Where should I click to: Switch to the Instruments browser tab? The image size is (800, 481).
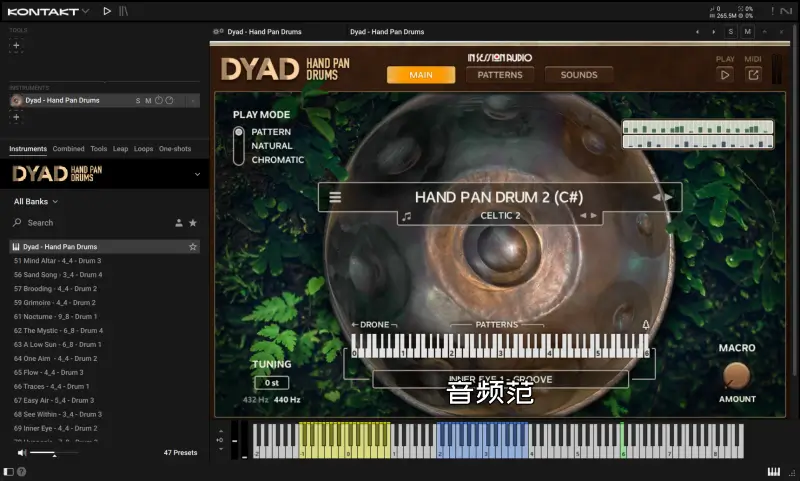[x=28, y=149]
